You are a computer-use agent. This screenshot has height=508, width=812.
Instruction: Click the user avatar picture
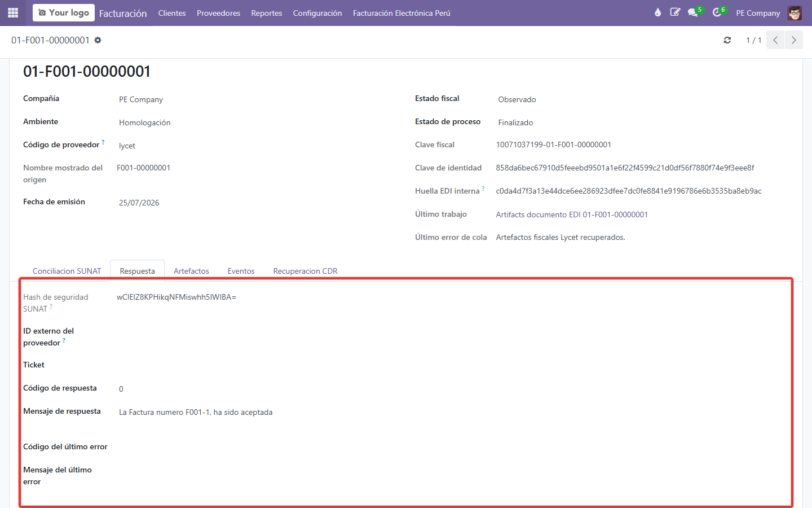[x=795, y=12]
